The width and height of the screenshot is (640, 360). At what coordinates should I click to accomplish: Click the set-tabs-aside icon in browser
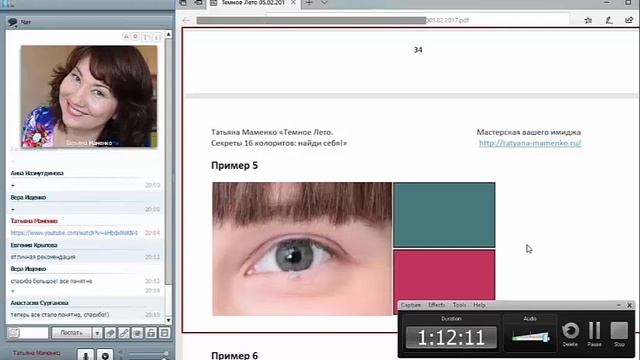[x=198, y=2]
